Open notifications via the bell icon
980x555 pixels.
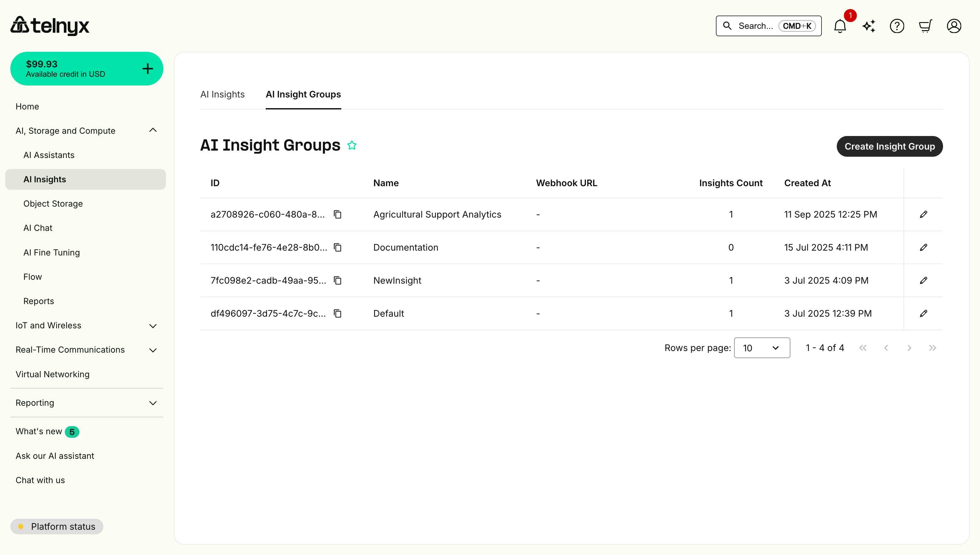pyautogui.click(x=840, y=26)
